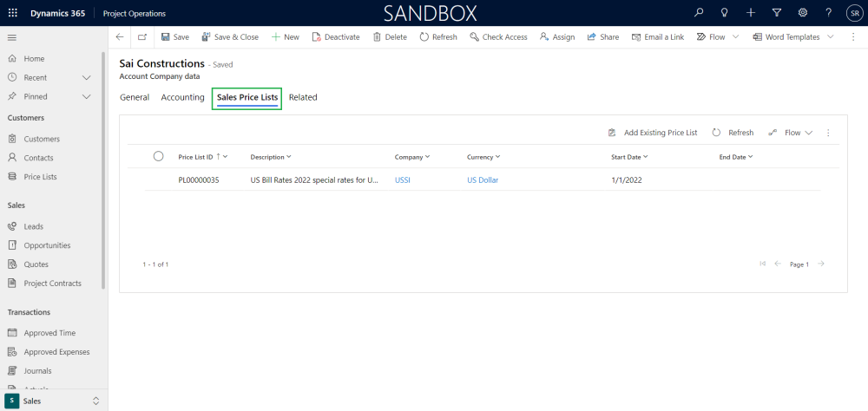Switch the Sales area selector
This screenshot has width=868, height=411.
click(x=54, y=401)
